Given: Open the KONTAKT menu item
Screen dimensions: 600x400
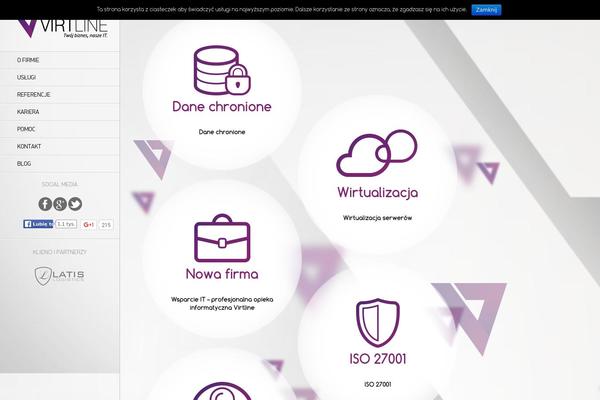Looking at the screenshot, I should [x=60, y=146].
